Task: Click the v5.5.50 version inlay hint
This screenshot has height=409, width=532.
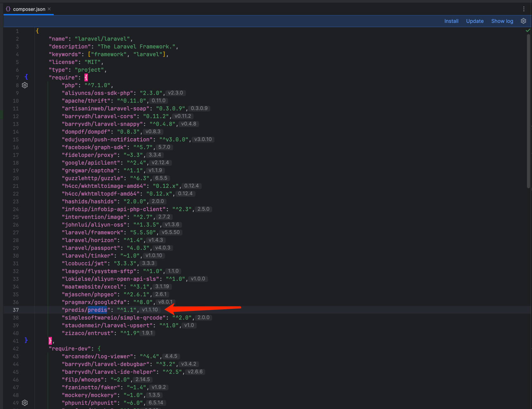Action: [x=171, y=232]
